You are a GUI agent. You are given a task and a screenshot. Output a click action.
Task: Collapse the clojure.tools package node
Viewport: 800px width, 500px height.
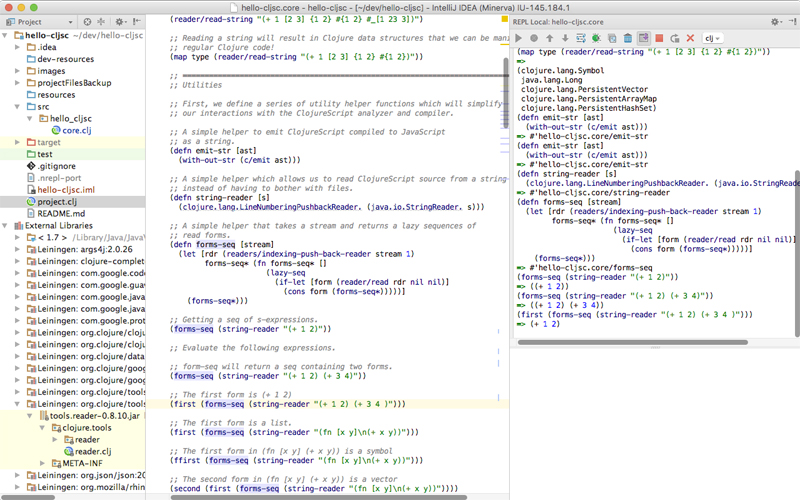(42, 428)
